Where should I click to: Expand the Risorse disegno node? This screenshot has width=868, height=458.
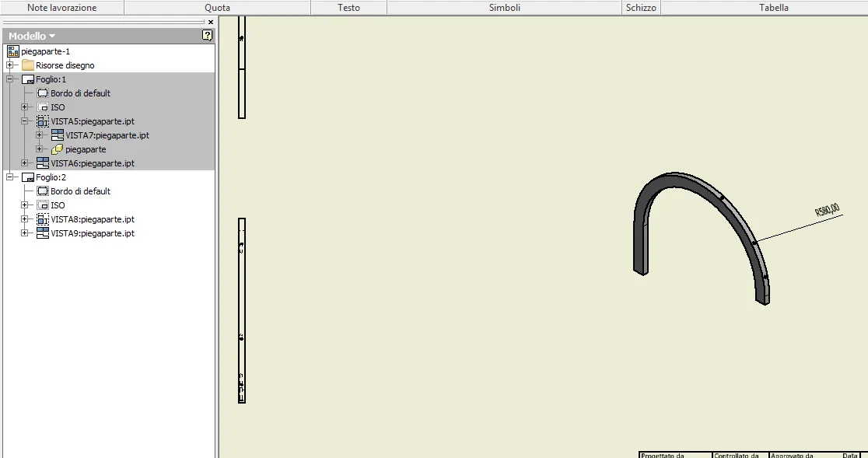9,65
